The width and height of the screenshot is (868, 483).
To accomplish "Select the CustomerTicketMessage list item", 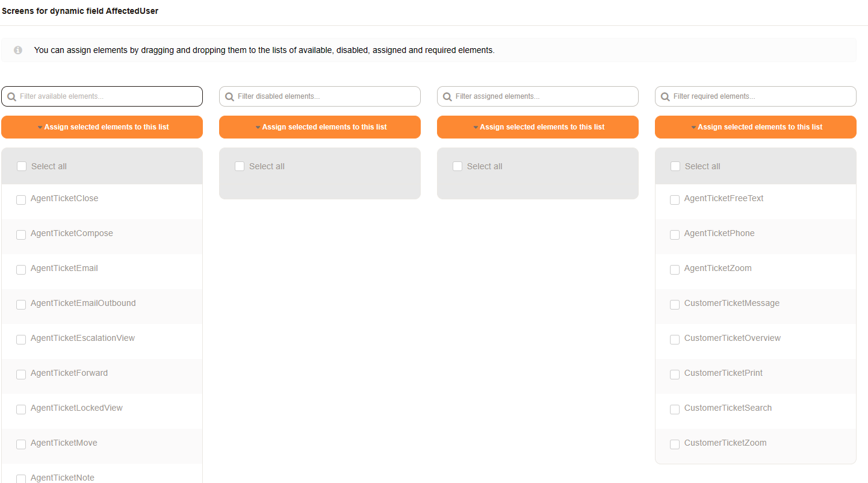I will (731, 304).
